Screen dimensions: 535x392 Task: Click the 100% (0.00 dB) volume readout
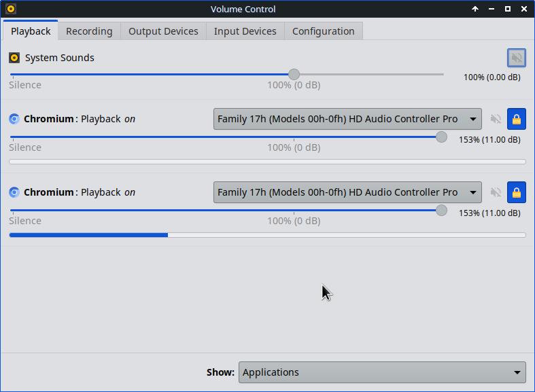[x=492, y=77]
